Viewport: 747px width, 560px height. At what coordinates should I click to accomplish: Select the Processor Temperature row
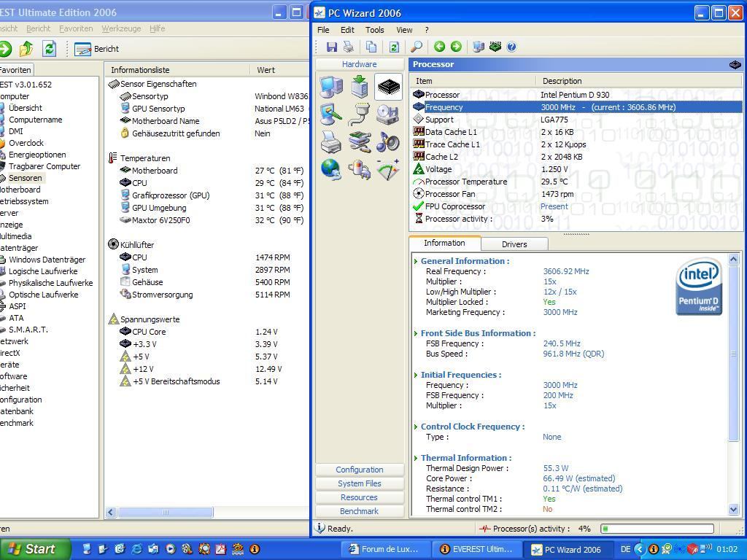pyautogui.click(x=576, y=182)
